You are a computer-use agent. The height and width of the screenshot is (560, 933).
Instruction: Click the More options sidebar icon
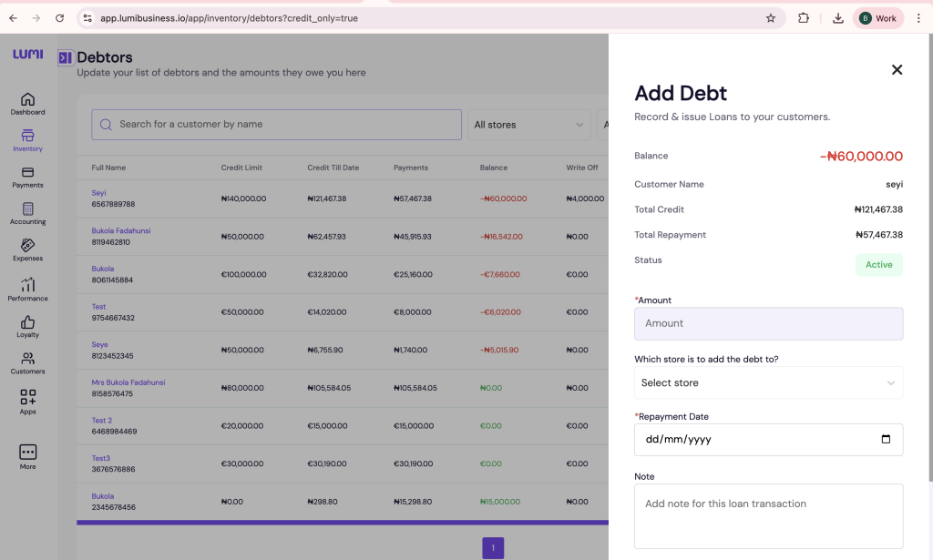click(27, 453)
